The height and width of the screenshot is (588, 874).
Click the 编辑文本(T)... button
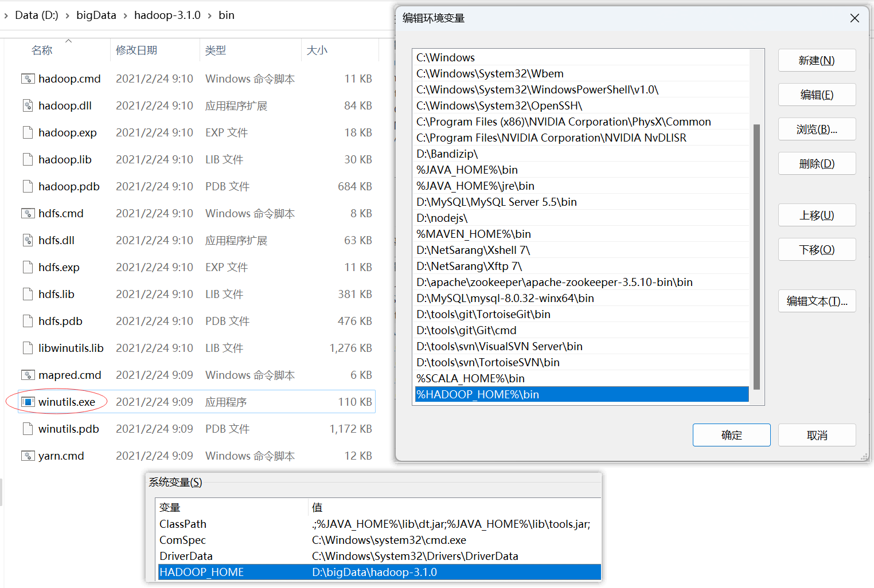(x=817, y=301)
